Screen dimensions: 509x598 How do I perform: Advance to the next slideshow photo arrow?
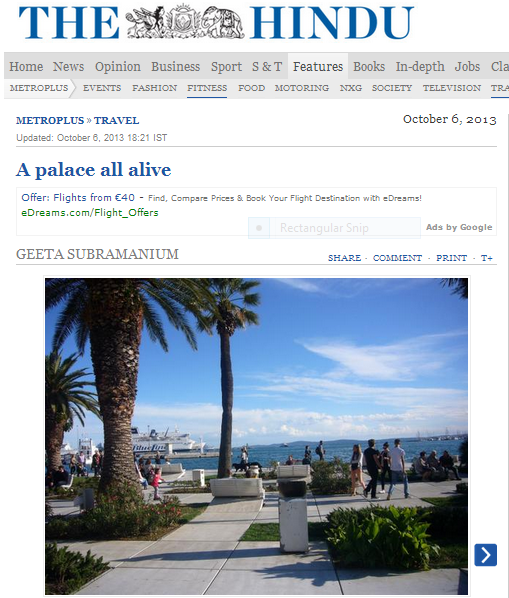485,555
